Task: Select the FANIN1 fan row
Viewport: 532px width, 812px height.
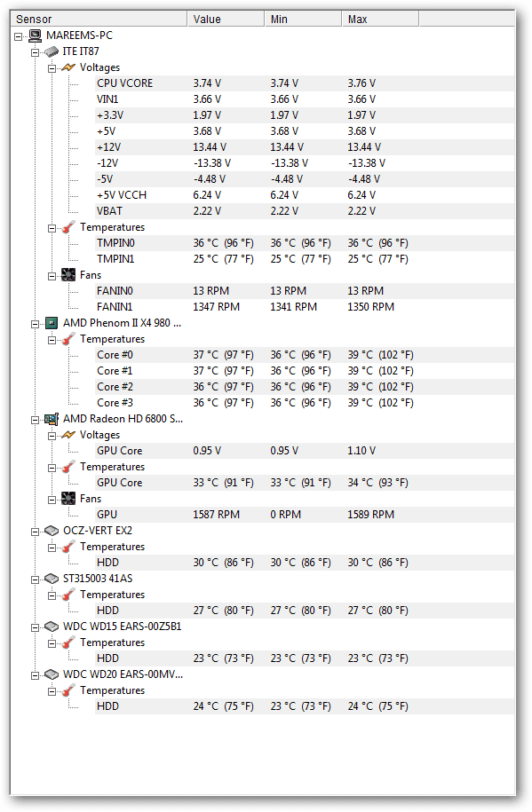Action: tap(305, 307)
